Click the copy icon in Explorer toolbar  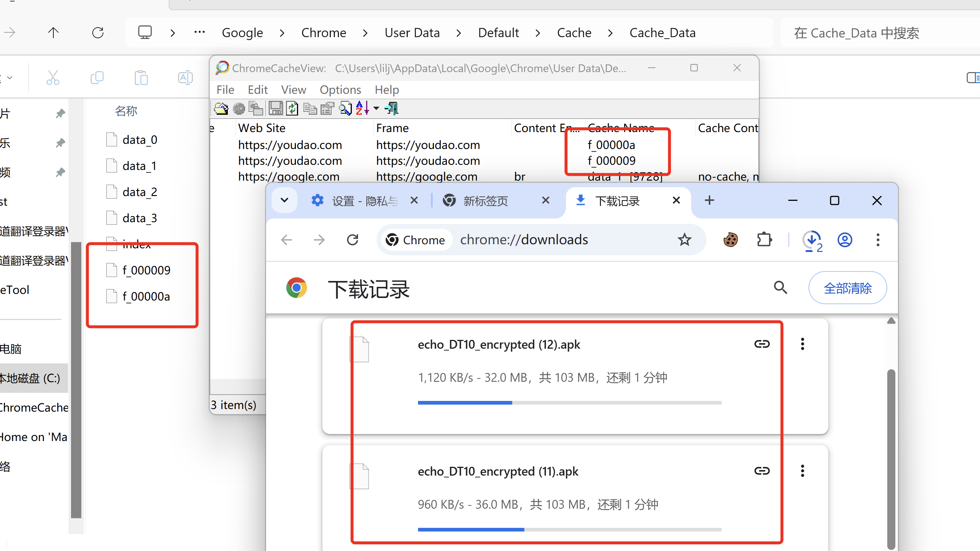point(97,78)
